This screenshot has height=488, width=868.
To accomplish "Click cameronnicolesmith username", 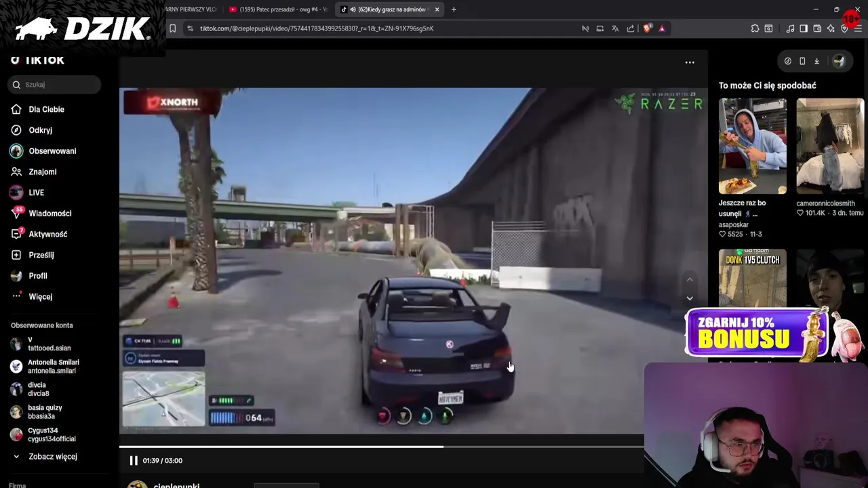I will tap(825, 203).
